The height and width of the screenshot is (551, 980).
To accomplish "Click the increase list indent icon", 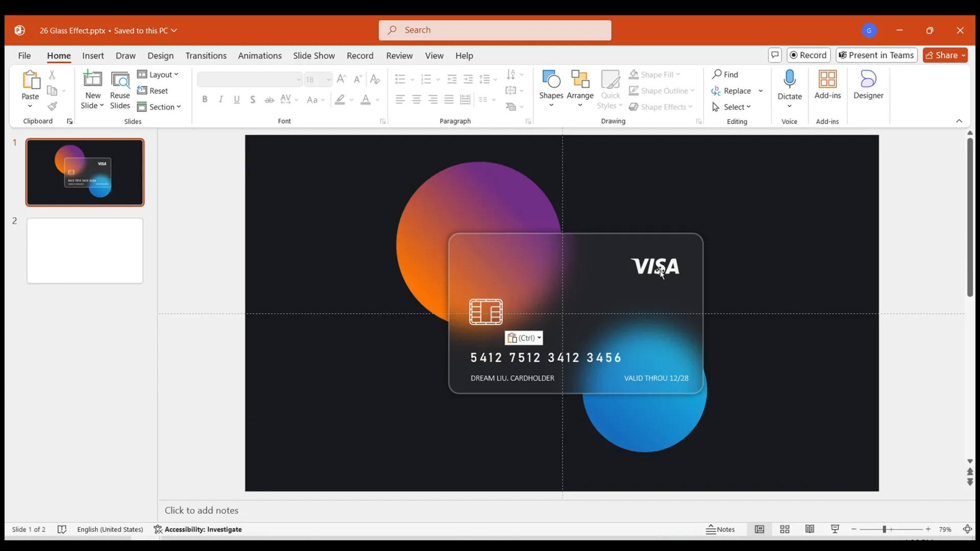I will click(x=468, y=79).
